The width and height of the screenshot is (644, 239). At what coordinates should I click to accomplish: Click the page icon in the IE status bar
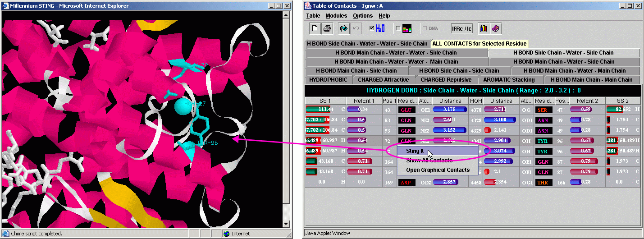(x=5, y=234)
